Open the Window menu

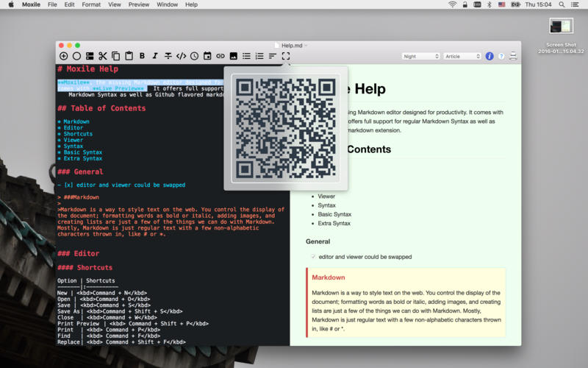(x=168, y=4)
